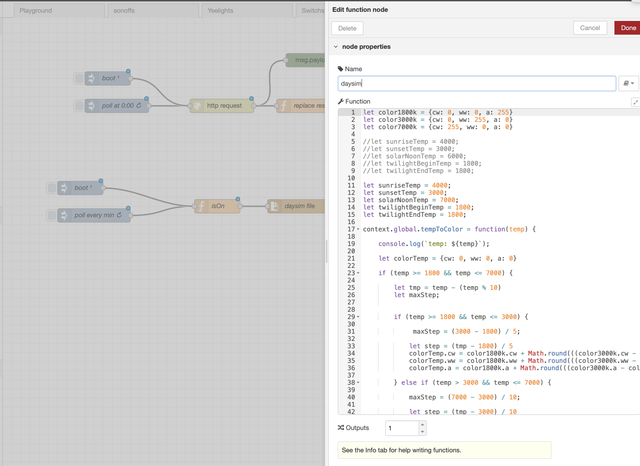Screen dimensions: 640x466
Task: Fold the else-if block at line 38
Action: pos(358,382)
